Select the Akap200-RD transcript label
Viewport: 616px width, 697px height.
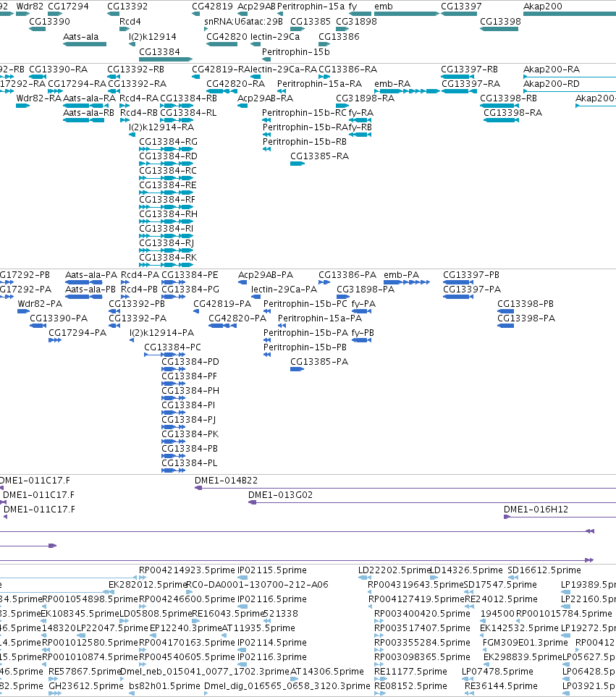[552, 84]
